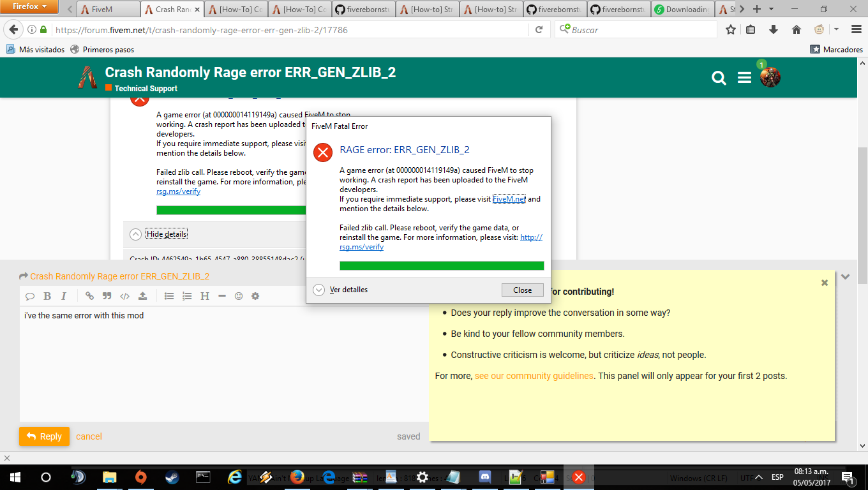Screen dimensions: 868x490
Task: Open the Firefox application menu dropdown
Action: [x=31, y=7]
